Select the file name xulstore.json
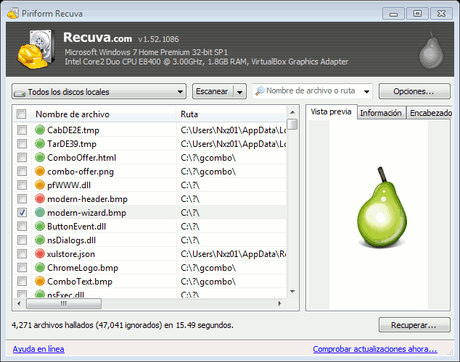Screen dimensions: 460x362 click(71, 254)
